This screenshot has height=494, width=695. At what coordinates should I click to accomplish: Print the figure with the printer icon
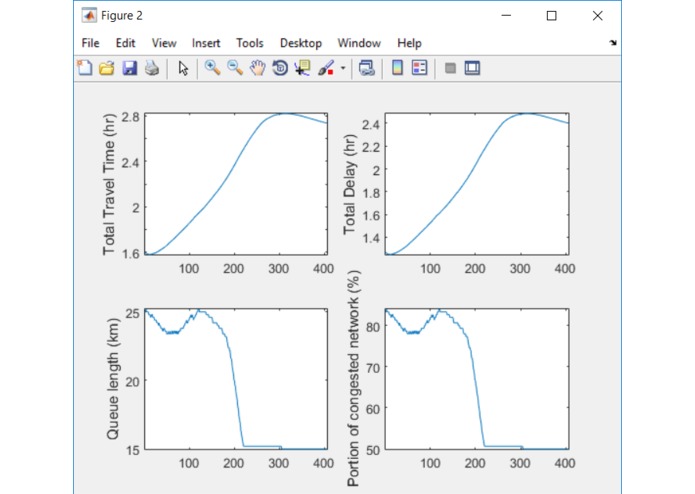click(x=152, y=68)
